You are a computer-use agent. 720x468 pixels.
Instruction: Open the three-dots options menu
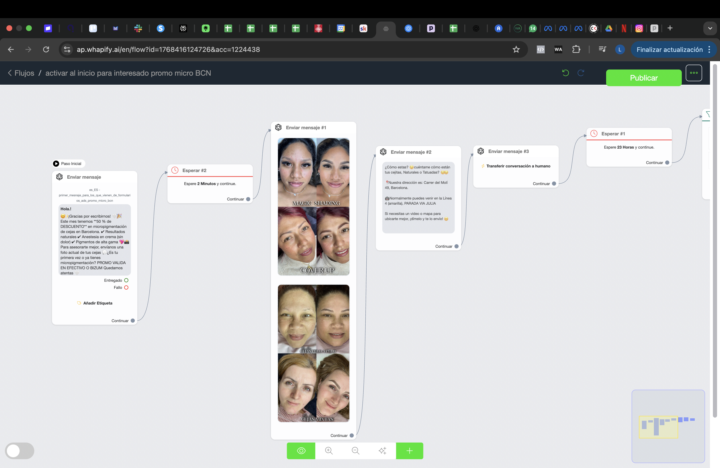(x=693, y=73)
